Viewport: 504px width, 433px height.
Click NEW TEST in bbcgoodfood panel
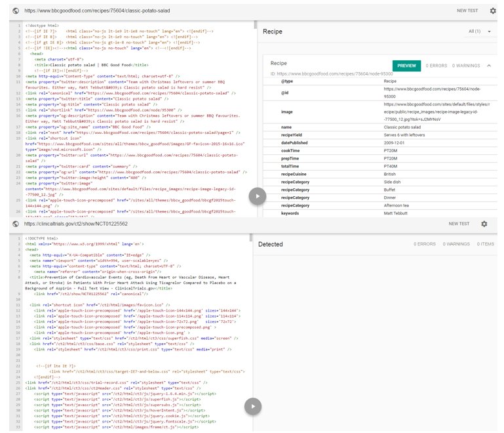(467, 10)
